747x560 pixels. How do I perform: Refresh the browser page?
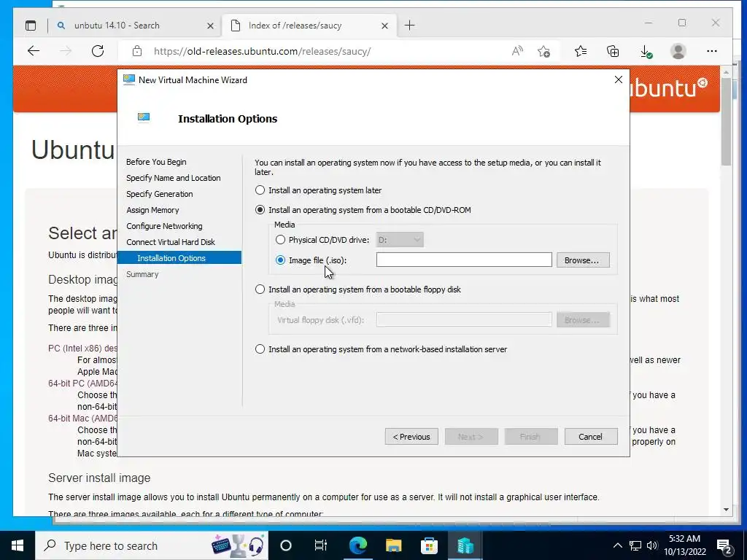click(98, 51)
